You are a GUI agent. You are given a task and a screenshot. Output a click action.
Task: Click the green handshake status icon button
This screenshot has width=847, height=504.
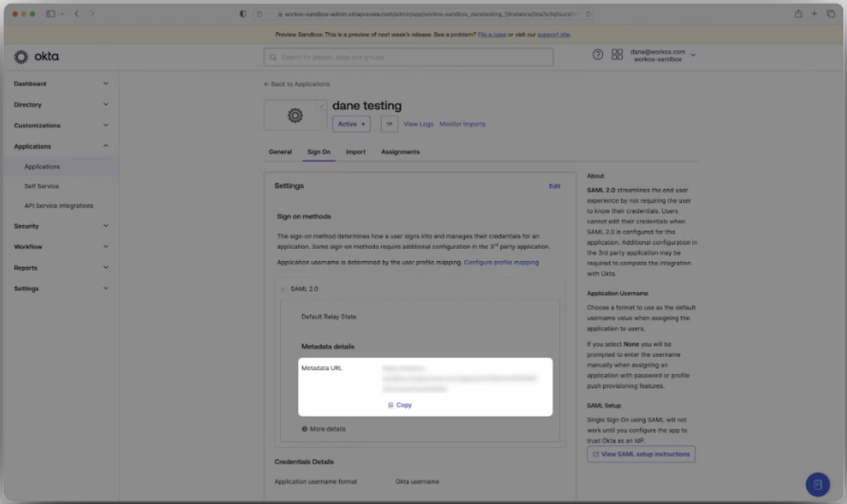coord(389,123)
